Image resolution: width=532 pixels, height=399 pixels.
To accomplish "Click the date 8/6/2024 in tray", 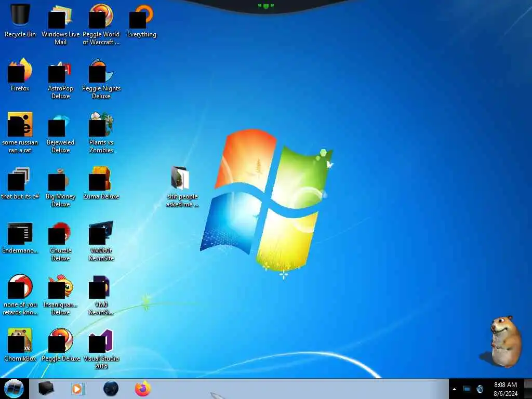I will [x=505, y=394].
